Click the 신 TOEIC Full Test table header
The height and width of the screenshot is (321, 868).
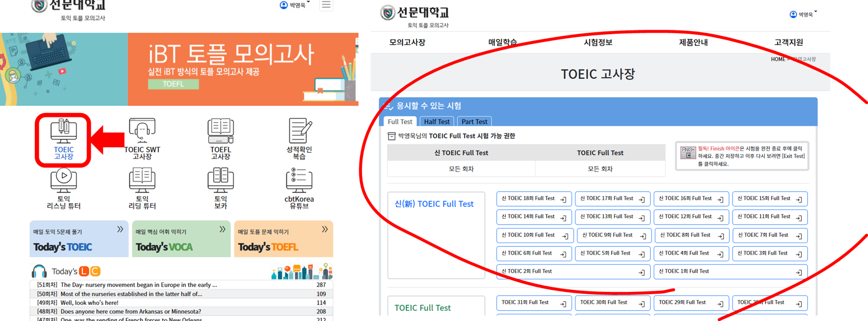pyautogui.click(x=461, y=153)
